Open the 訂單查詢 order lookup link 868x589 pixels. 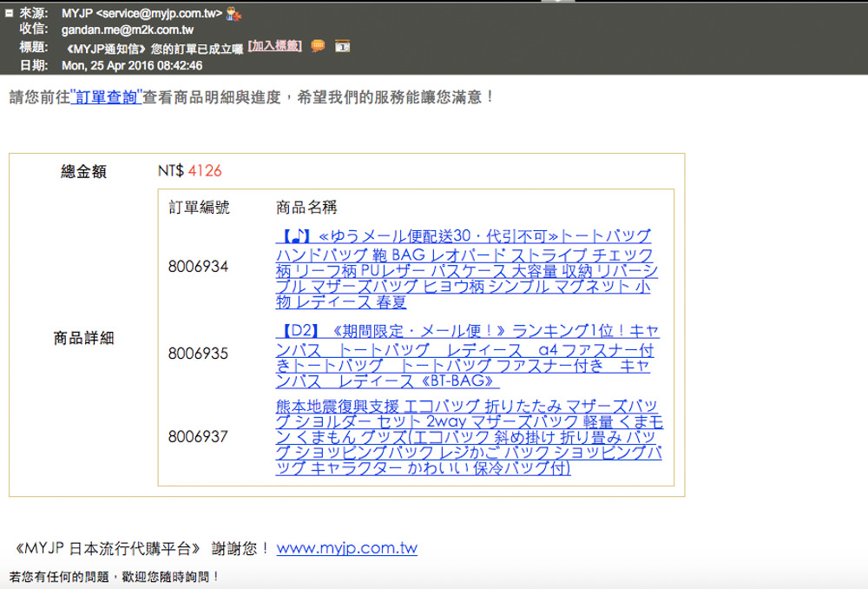[106, 97]
